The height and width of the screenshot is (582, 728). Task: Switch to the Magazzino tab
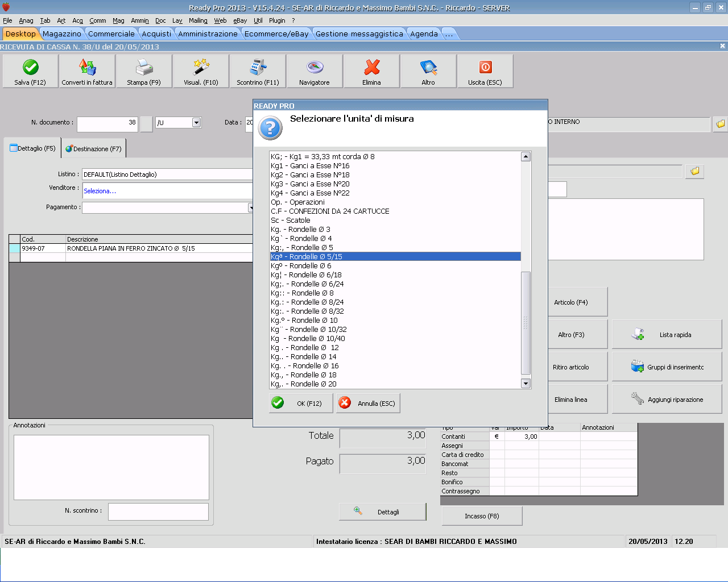click(62, 34)
